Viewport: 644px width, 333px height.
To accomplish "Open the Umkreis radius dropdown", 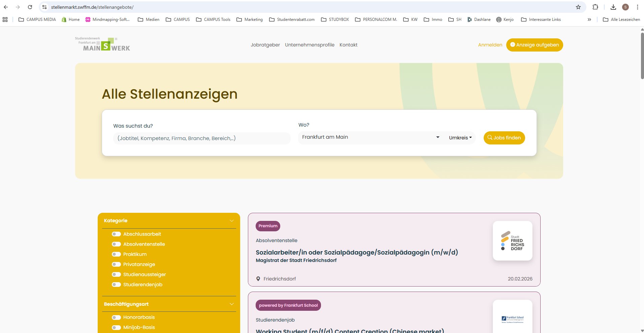I will tap(460, 138).
